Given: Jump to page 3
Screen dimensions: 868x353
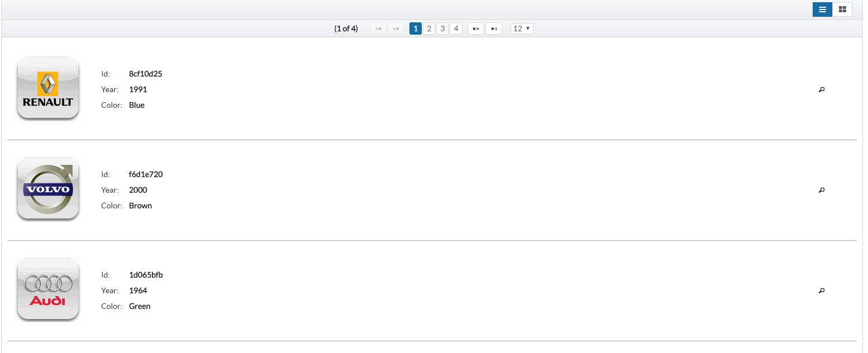Looking at the screenshot, I should tap(442, 28).
